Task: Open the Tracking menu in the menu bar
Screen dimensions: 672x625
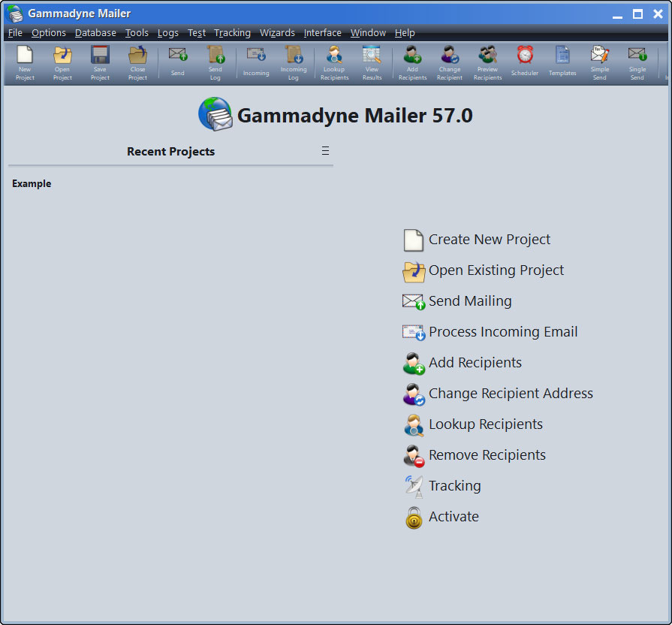Action: pyautogui.click(x=232, y=33)
